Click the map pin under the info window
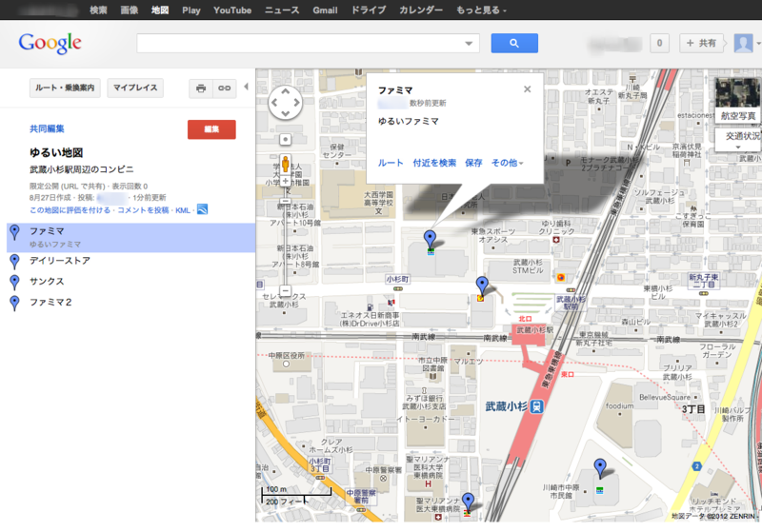Image resolution: width=762 pixels, height=532 pixels. [431, 240]
